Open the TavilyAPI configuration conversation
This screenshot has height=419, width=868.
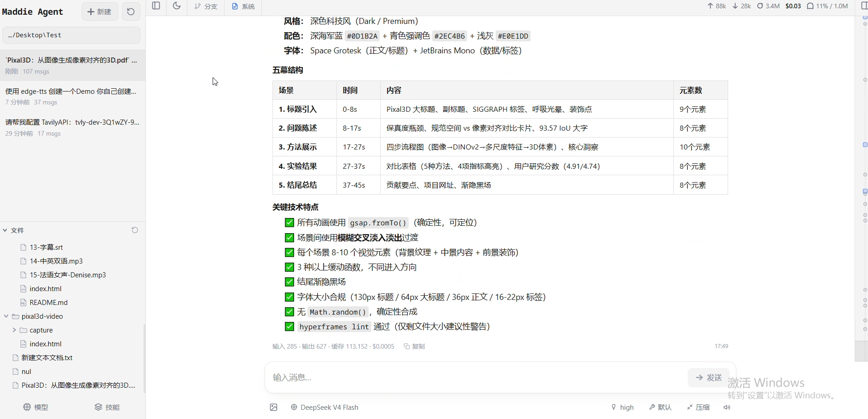(x=72, y=127)
